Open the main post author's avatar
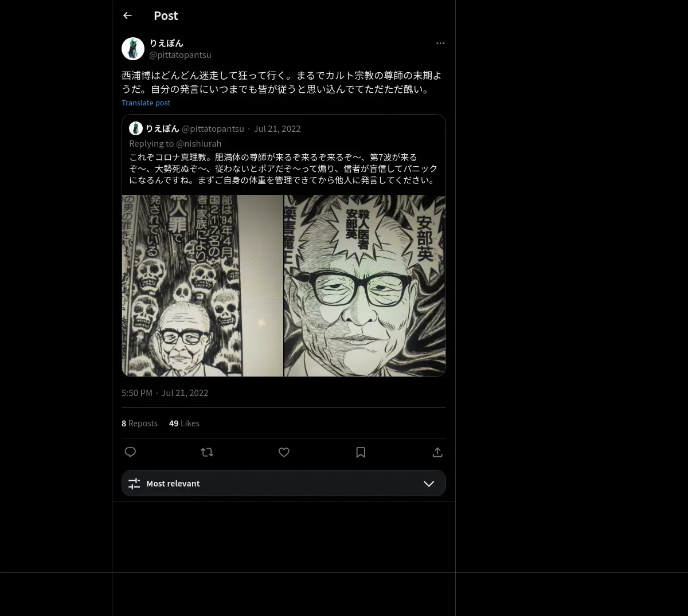The image size is (688, 616). click(x=133, y=49)
